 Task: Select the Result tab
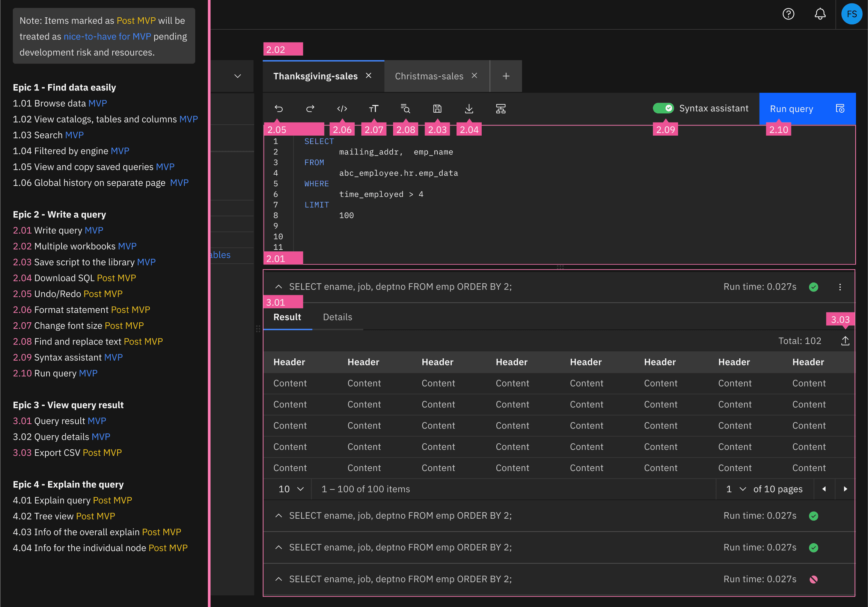pyautogui.click(x=287, y=317)
